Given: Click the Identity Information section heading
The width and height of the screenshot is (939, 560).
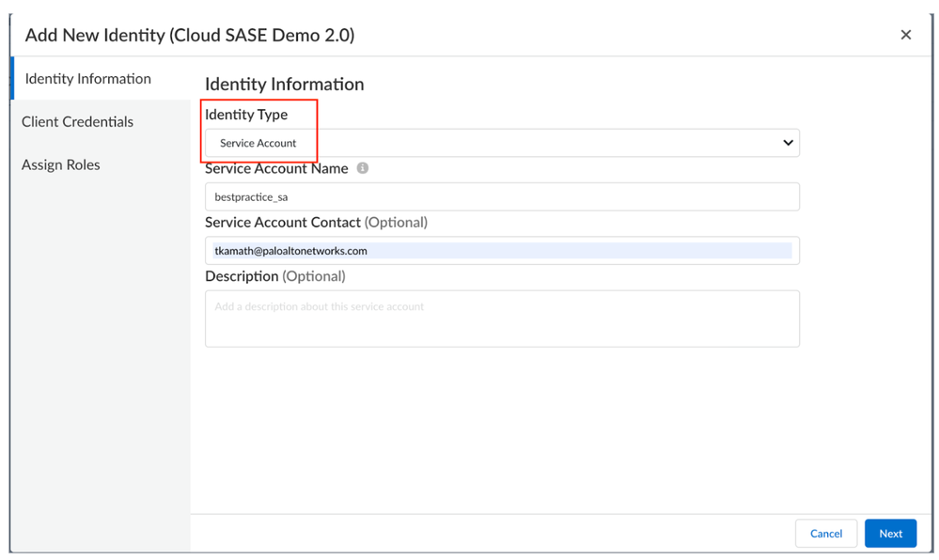Looking at the screenshot, I should [284, 85].
